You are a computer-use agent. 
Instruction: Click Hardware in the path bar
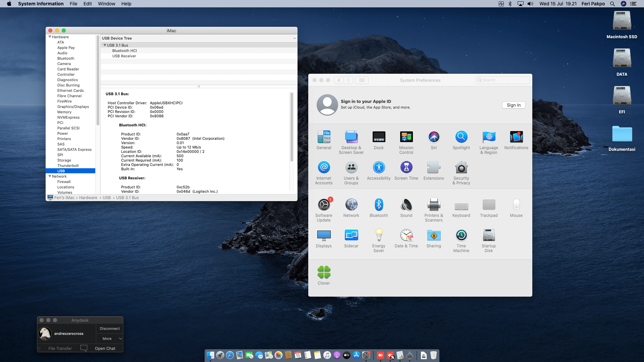pos(88,198)
